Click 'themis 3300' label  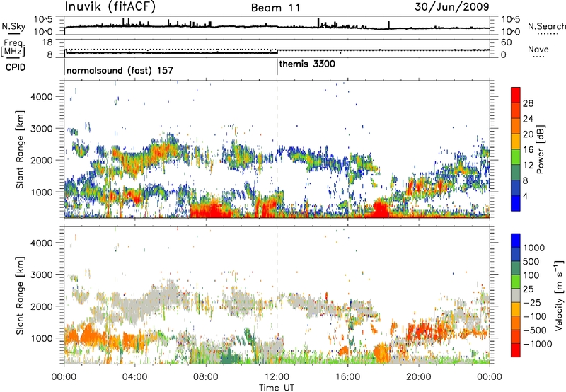click(x=307, y=64)
